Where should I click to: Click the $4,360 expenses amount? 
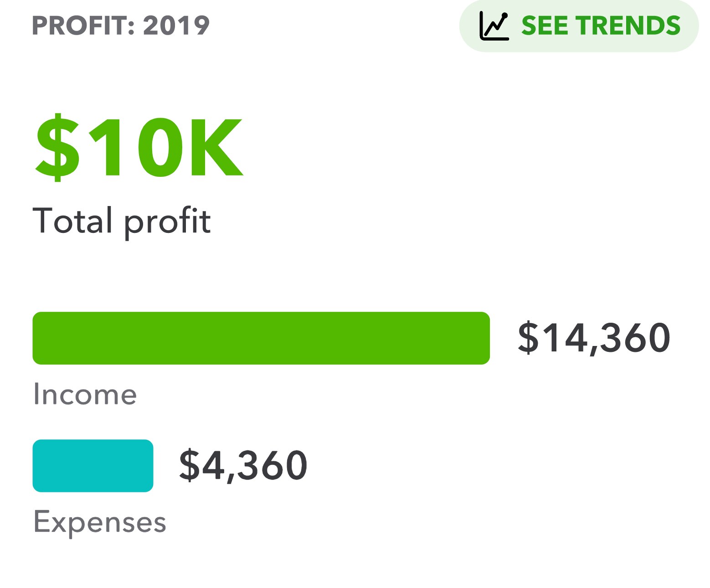(243, 465)
